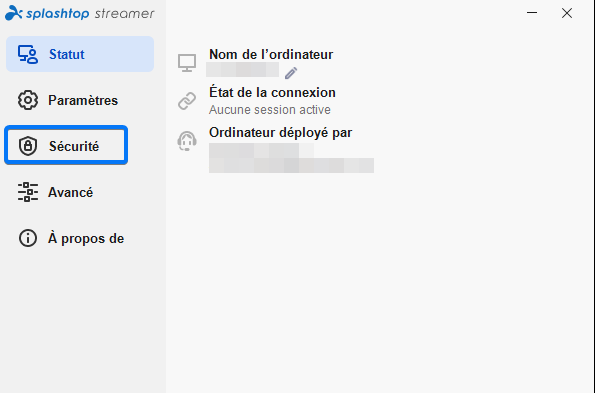Viewport: 595px width, 393px height.
Task: Click the Sécurité shield lock icon
Action: (28, 146)
